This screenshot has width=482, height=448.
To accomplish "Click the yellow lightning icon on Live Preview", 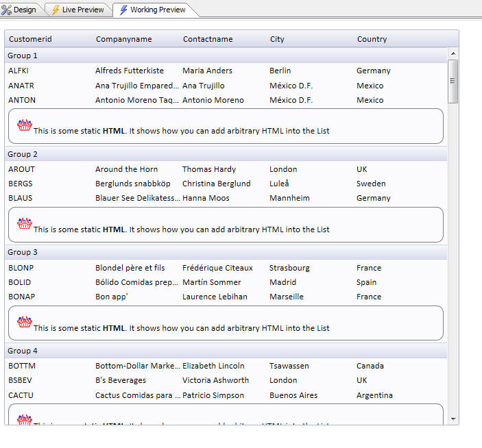I will [x=56, y=10].
